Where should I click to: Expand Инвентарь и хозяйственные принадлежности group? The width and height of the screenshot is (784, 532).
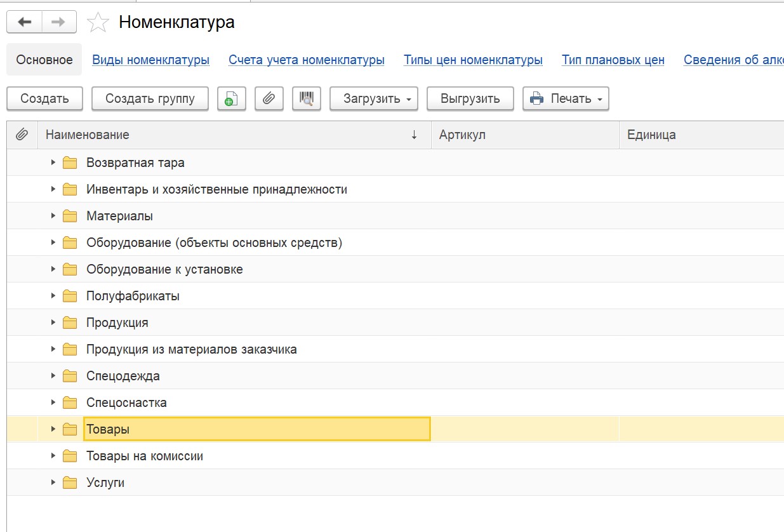click(x=53, y=189)
